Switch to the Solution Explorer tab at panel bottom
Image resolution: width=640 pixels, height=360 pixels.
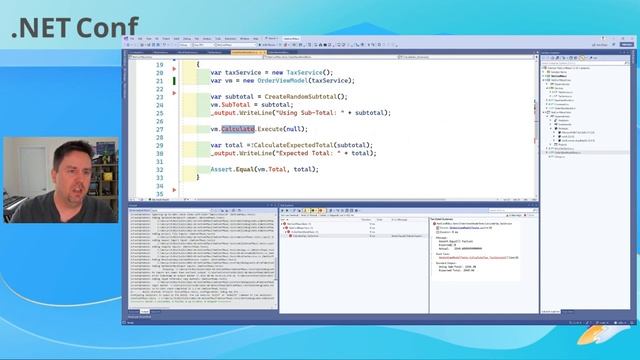(x=551, y=311)
